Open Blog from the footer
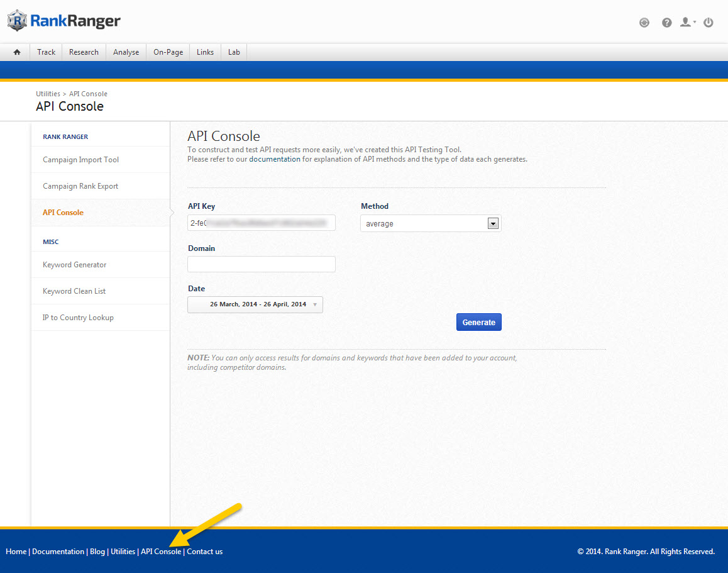The height and width of the screenshot is (573, 728). coord(97,552)
